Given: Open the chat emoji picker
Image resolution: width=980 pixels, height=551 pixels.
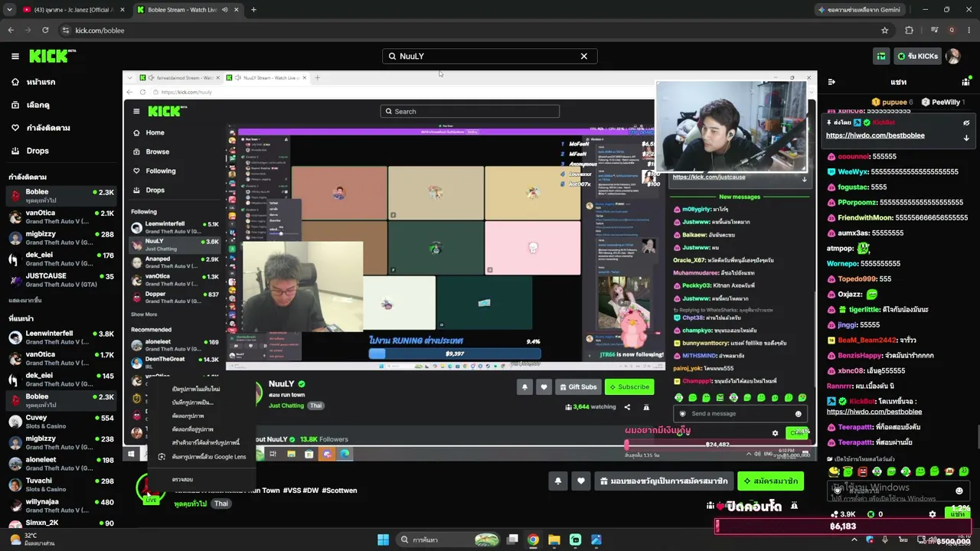Looking at the screenshot, I should [x=959, y=491].
